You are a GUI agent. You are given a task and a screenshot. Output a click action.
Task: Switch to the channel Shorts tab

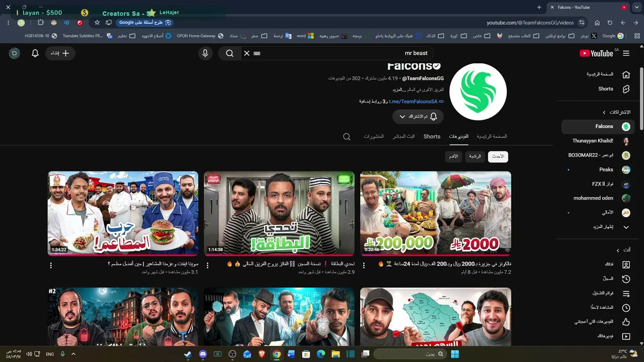(x=432, y=136)
